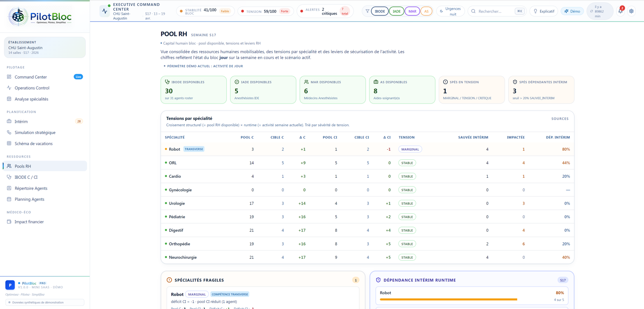Click the Robot specialty row name
644x309 pixels.
coord(174,149)
